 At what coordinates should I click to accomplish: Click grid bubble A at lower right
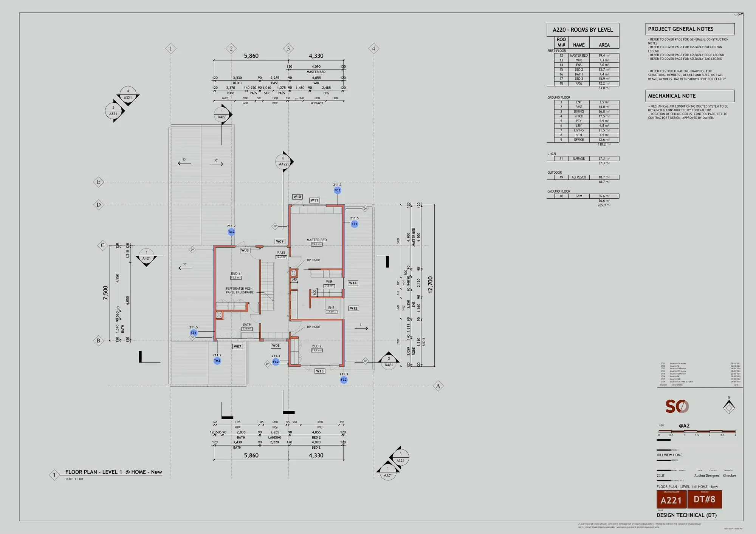(x=438, y=386)
